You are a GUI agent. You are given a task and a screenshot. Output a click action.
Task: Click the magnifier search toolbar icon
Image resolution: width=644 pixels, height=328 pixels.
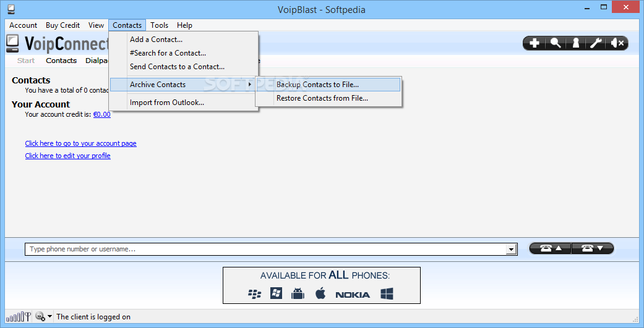(556, 43)
